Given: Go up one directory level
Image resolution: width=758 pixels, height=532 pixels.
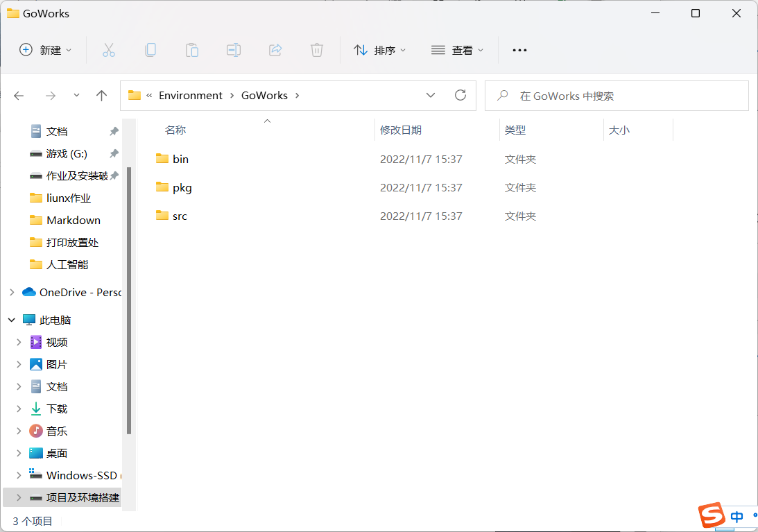Looking at the screenshot, I should tap(102, 96).
